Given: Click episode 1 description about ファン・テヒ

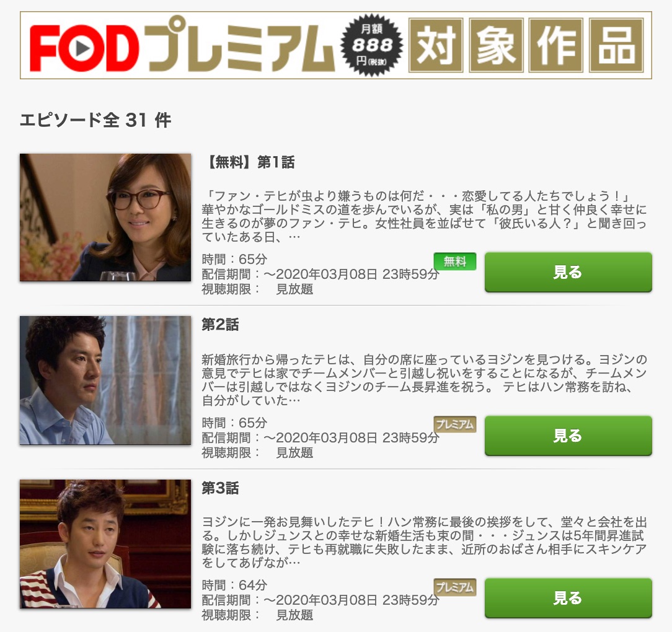Looking at the screenshot, I should point(424,216).
